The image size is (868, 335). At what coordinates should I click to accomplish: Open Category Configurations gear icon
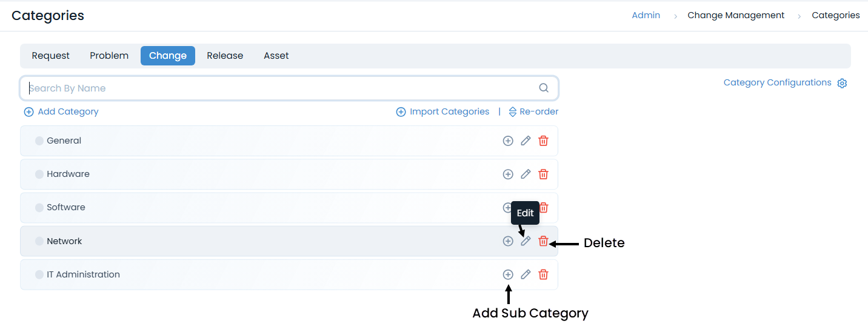click(842, 84)
